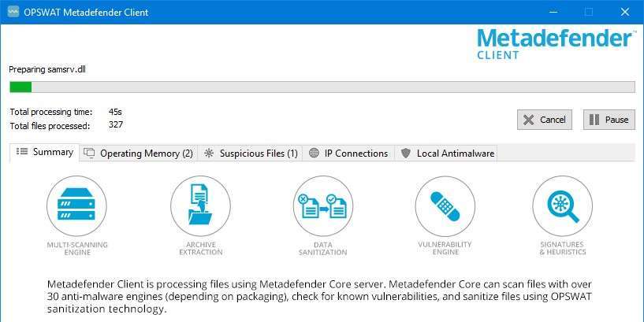Cancel the running scan
This screenshot has width=644, height=322.
[545, 120]
